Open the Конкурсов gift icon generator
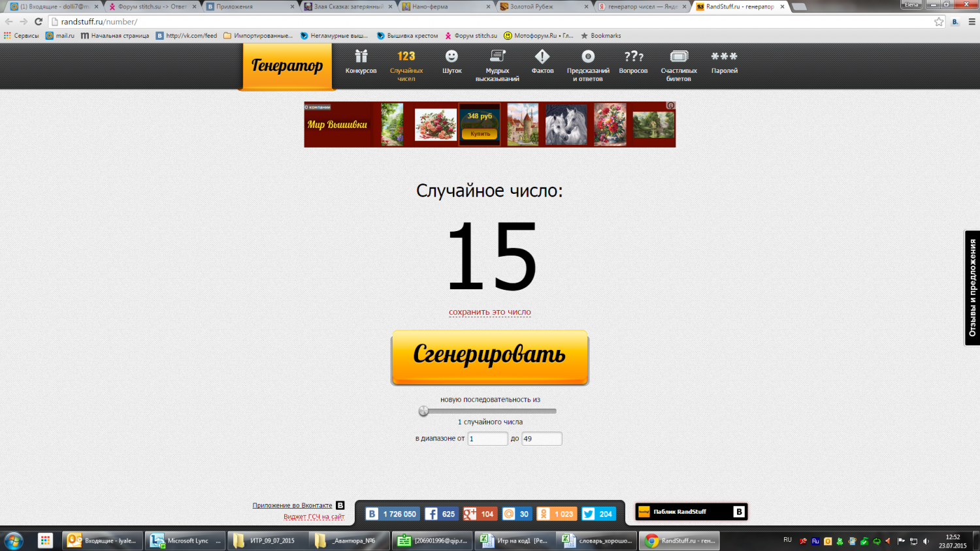The height and width of the screenshot is (551, 980). point(361,57)
